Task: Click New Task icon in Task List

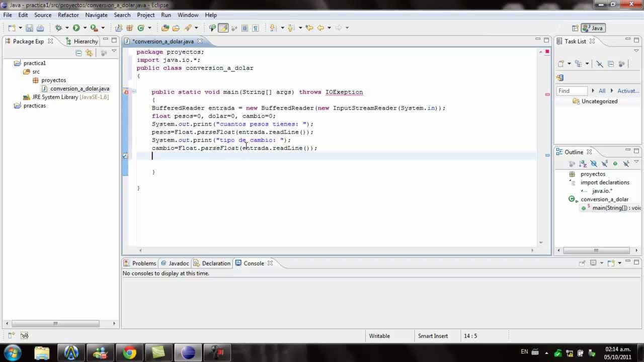Action: tap(561, 64)
